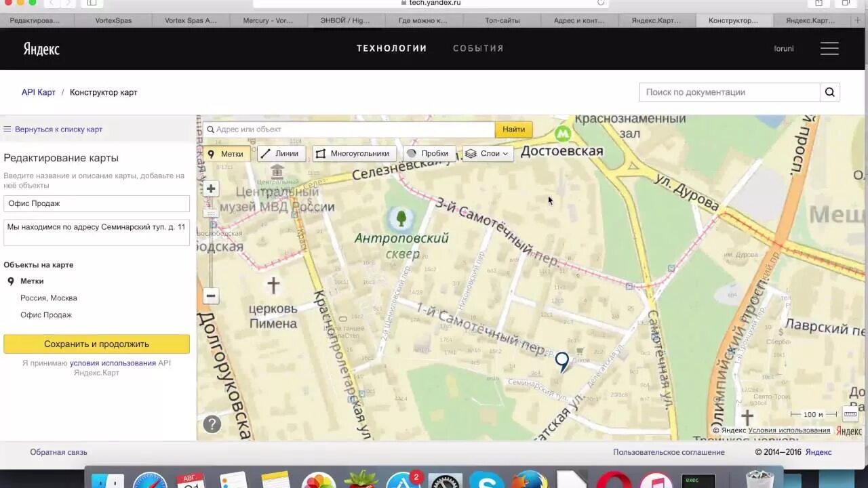Open the условия использования link in sidebar
Image resolution: width=868 pixels, height=488 pixels.
tap(113, 363)
